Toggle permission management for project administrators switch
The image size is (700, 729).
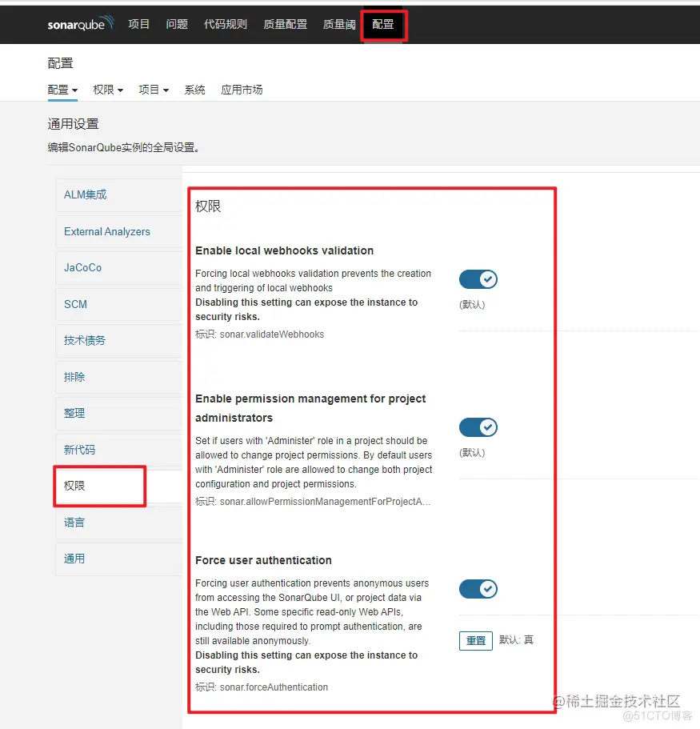[x=478, y=427]
